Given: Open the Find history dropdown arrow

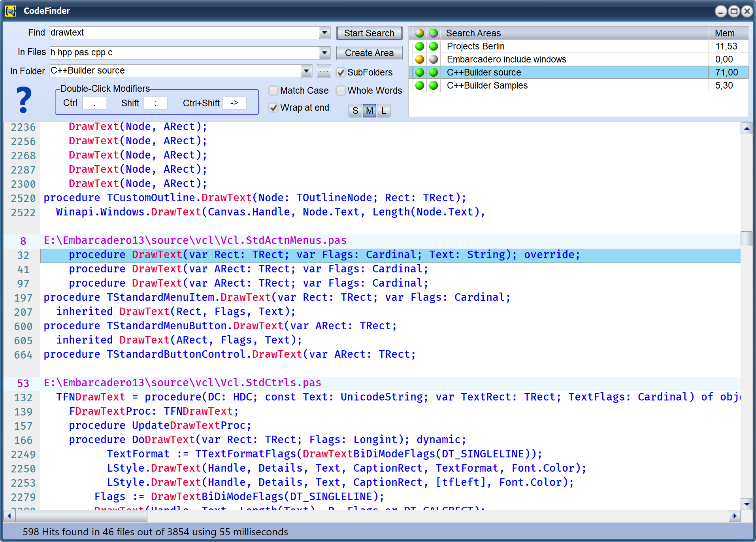Looking at the screenshot, I should (x=324, y=32).
